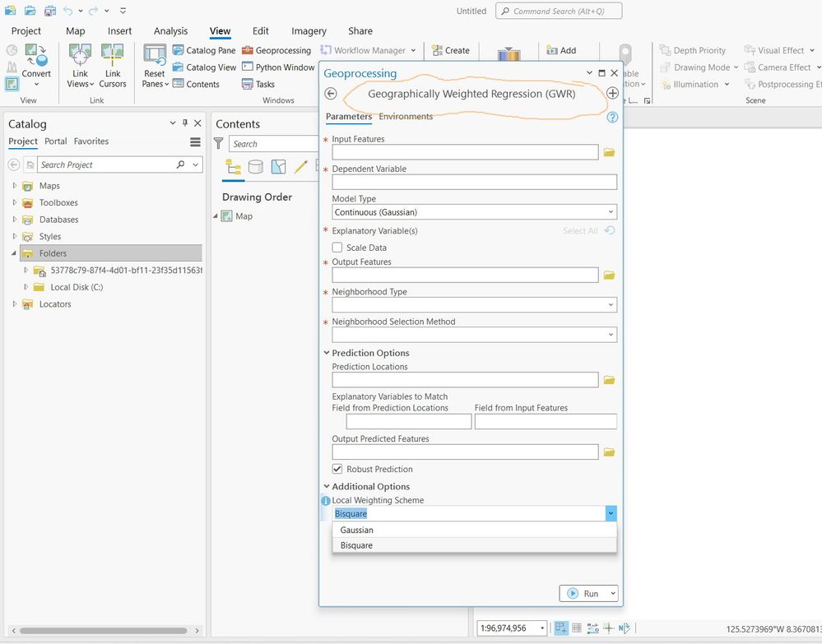
Task: Select the Local Disk (C:) folder
Action: (x=77, y=287)
